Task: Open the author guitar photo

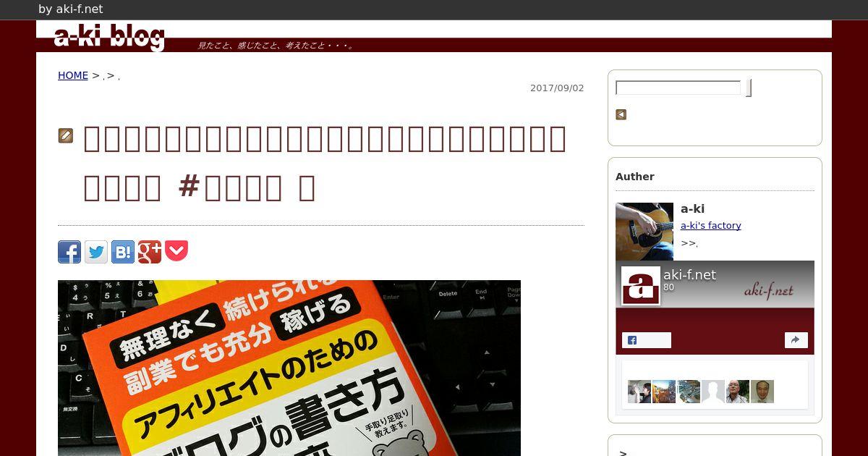Action: point(644,232)
